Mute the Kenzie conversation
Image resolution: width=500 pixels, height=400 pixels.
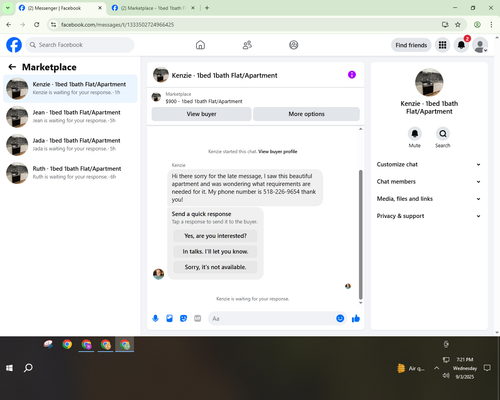click(415, 134)
